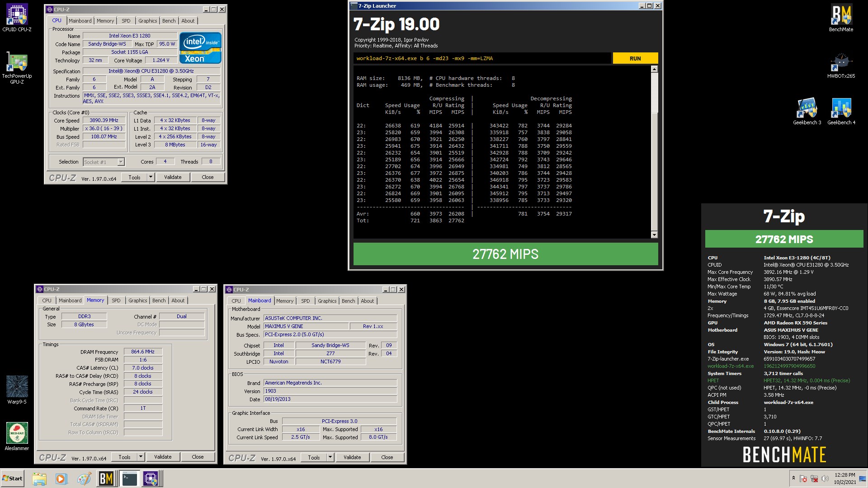Image resolution: width=868 pixels, height=488 pixels.
Task: Click the BenchMate panel 27762 MIPS score
Action: click(784, 239)
